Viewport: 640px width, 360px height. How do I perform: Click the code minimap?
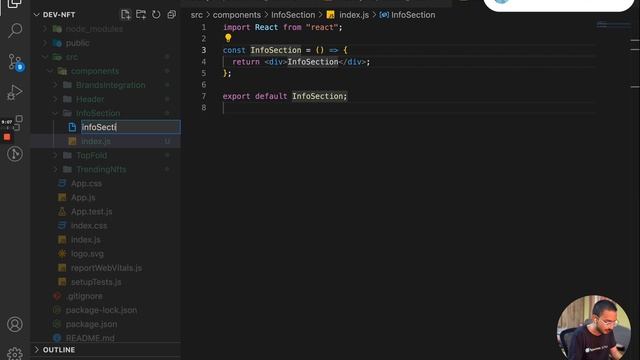(613, 25)
